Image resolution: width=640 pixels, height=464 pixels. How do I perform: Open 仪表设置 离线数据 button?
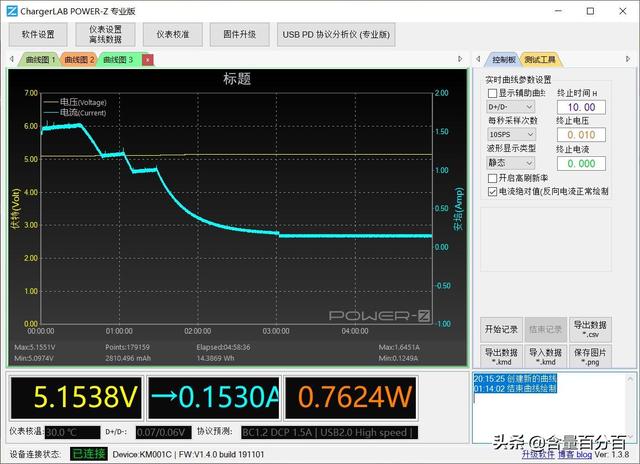click(105, 35)
